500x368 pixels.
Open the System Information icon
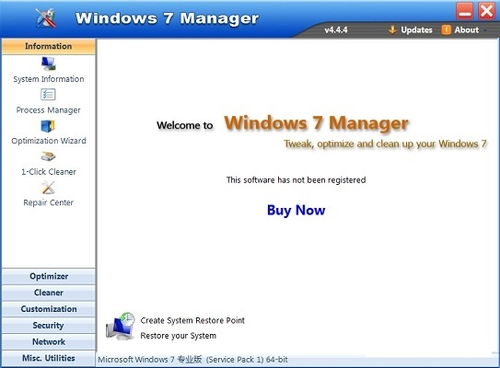48,64
